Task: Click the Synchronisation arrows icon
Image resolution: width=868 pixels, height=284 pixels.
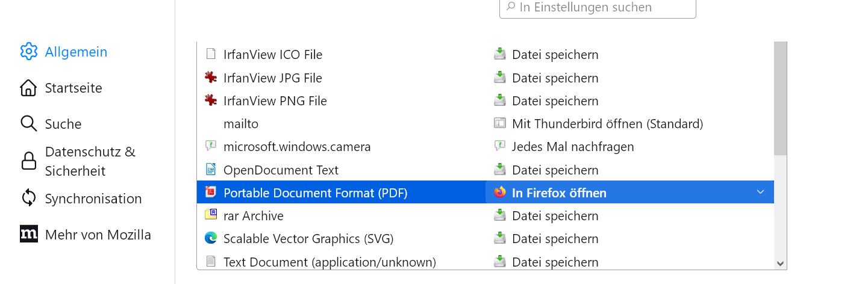Action: click(28, 199)
